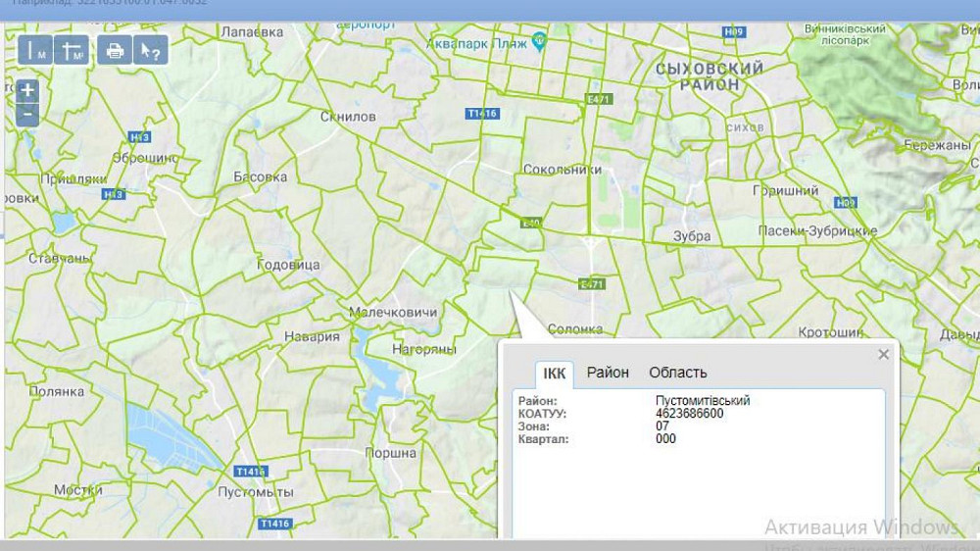Screen dimensions: 980x551
Task: Click the print map icon
Action: point(115,50)
